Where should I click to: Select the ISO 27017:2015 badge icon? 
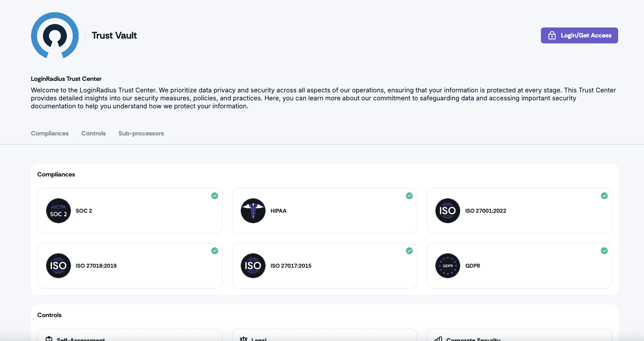[x=253, y=266]
